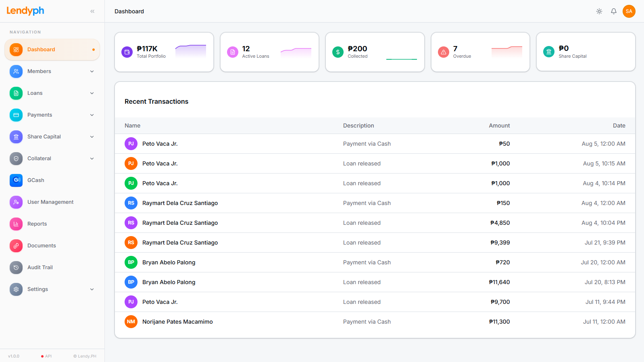The height and width of the screenshot is (362, 644).
Task: Click NM avatar for Norijane Pates Macamimo
Action: (x=131, y=322)
